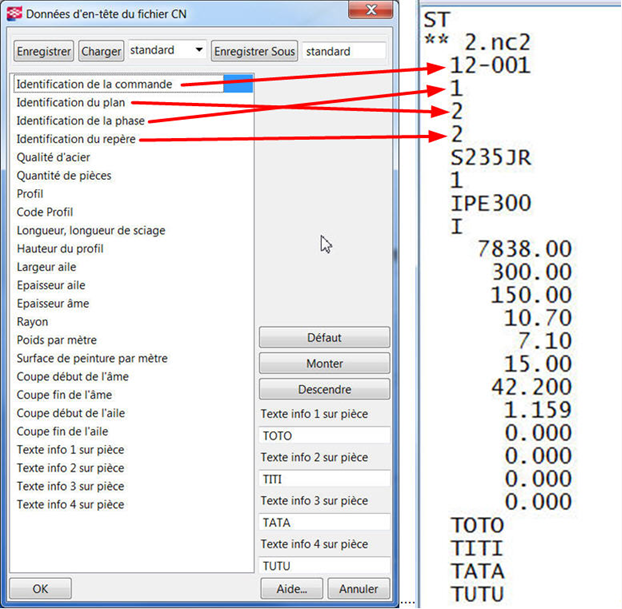
Task: Click the standard name input field
Action: click(344, 51)
